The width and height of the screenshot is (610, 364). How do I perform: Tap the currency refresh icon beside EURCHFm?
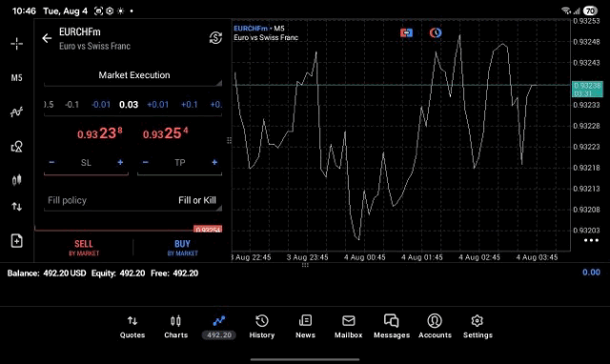[x=215, y=38]
